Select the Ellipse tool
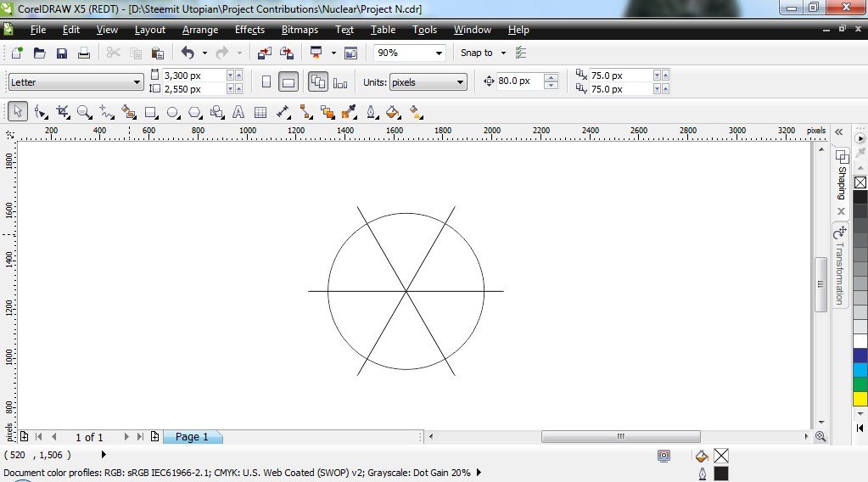The height and width of the screenshot is (482, 868). click(173, 112)
